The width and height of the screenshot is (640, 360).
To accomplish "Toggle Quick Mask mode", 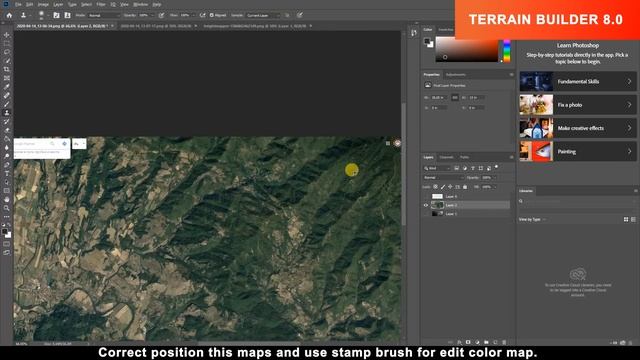I will point(7,244).
